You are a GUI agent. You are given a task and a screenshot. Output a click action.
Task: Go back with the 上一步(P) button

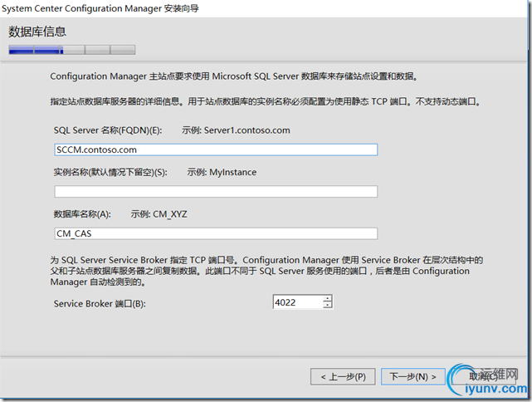point(343,376)
